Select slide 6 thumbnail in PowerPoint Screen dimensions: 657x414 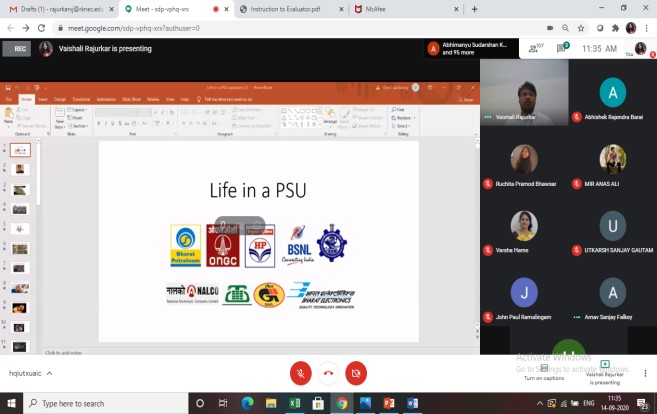tap(20, 248)
